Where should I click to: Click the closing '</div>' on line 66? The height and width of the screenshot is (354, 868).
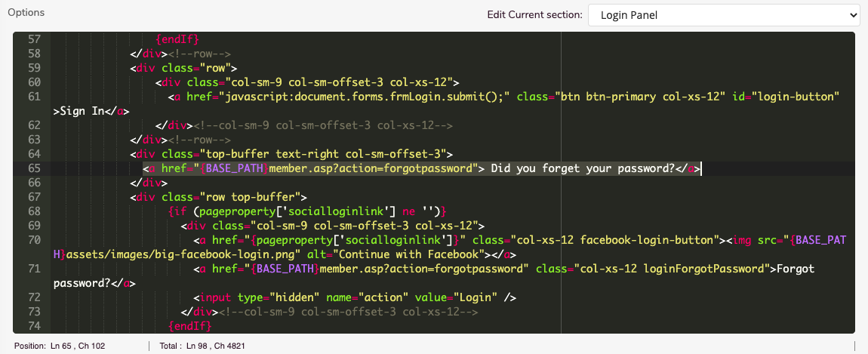[x=149, y=183]
